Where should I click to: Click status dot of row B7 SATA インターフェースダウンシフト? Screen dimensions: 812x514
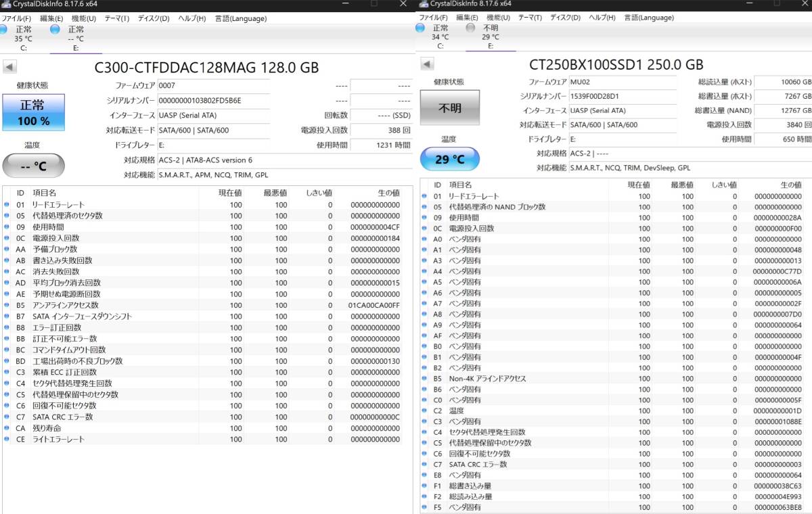[x=7, y=317]
